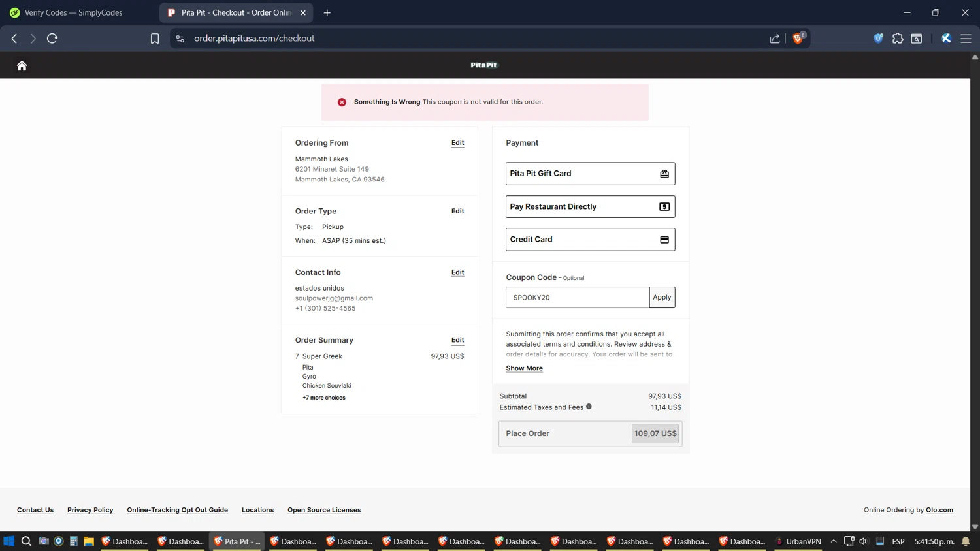980x551 pixels.
Task: Open Brave Shields icon
Action: coord(798,39)
